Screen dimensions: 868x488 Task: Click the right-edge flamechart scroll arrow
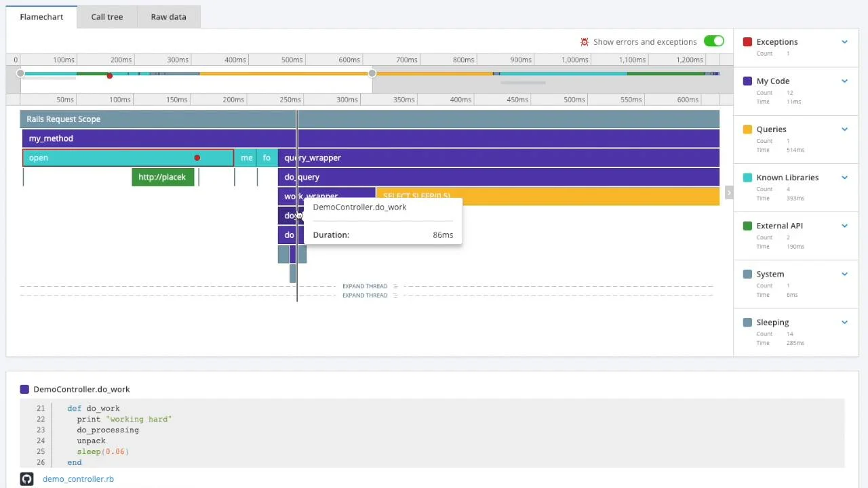point(729,193)
